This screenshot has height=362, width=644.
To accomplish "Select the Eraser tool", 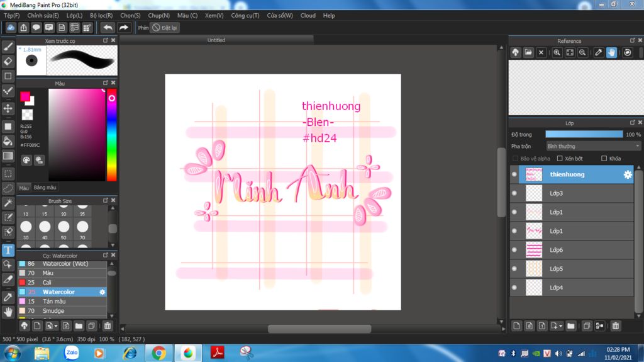I will pyautogui.click(x=8, y=61).
